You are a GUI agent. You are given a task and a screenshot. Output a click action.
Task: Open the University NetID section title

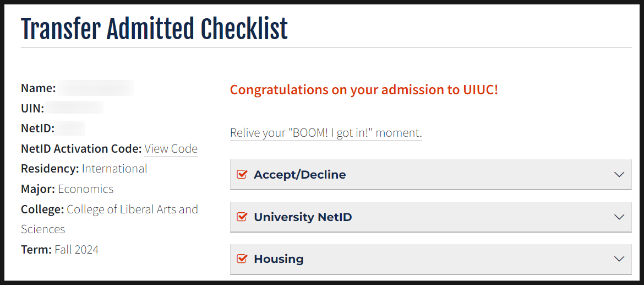pos(303,217)
